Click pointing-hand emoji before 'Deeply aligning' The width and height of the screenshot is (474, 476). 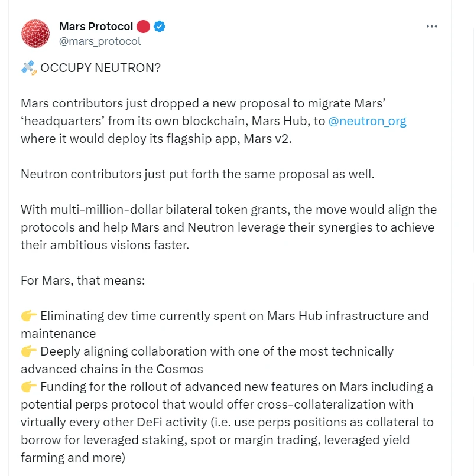point(28,351)
